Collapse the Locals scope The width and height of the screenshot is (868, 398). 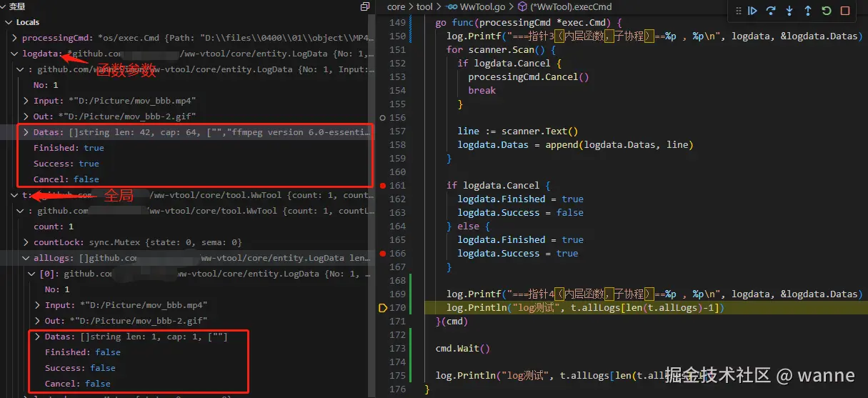coord(9,22)
